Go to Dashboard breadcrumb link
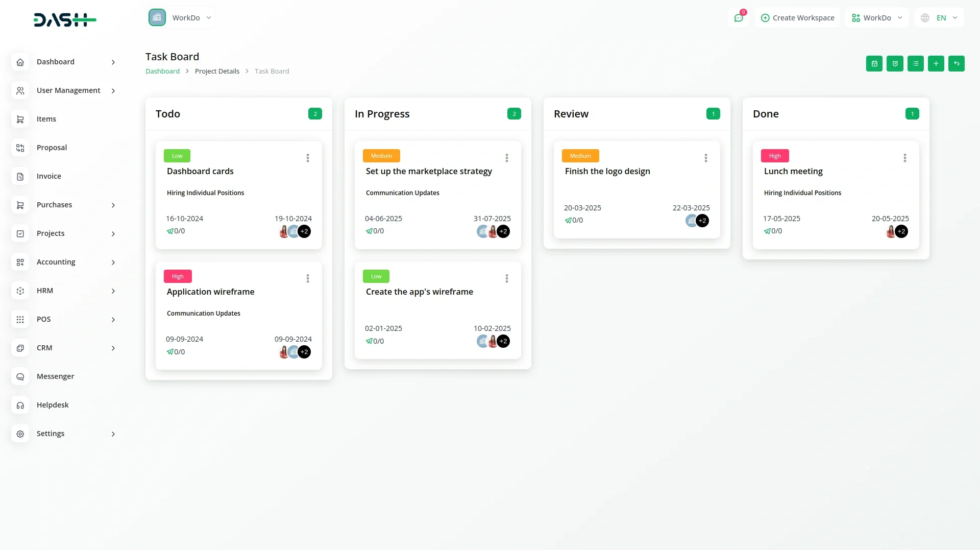 [x=162, y=71]
